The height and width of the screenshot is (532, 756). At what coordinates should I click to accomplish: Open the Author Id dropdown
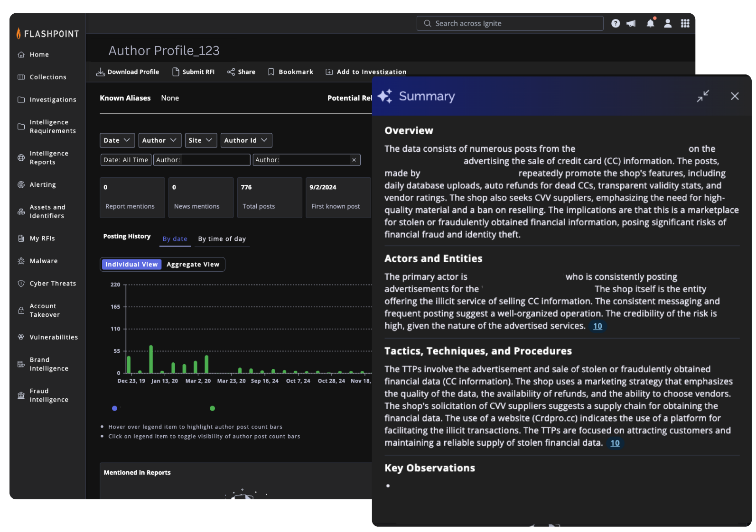tap(246, 140)
